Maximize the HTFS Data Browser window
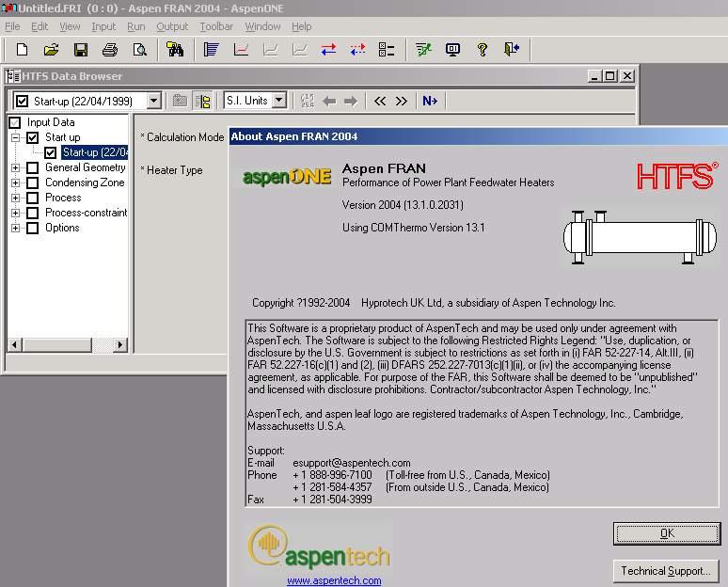The width and height of the screenshot is (728, 587). 610,75
